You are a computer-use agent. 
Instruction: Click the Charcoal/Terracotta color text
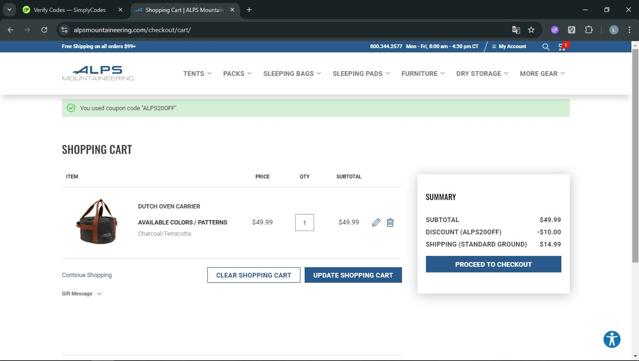164,234
